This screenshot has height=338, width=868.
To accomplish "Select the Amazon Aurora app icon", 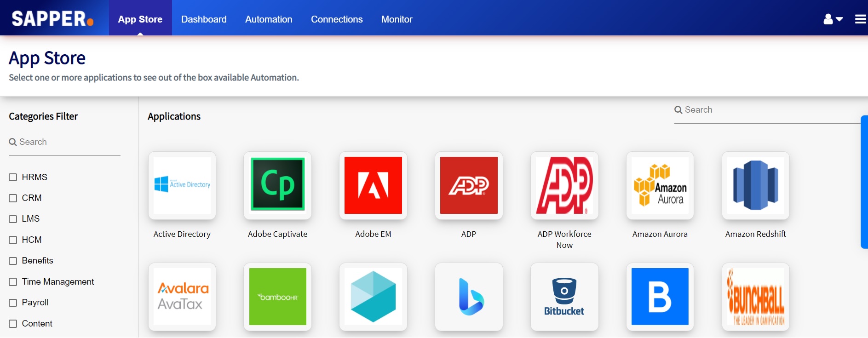I will (660, 185).
